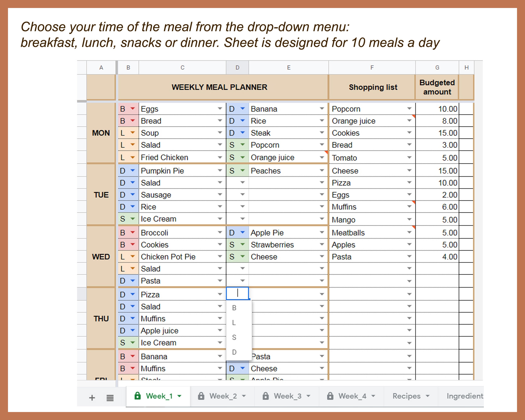Screen dimensions: 525x420
Task: Switch to the Recipes tab
Action: click(x=406, y=396)
